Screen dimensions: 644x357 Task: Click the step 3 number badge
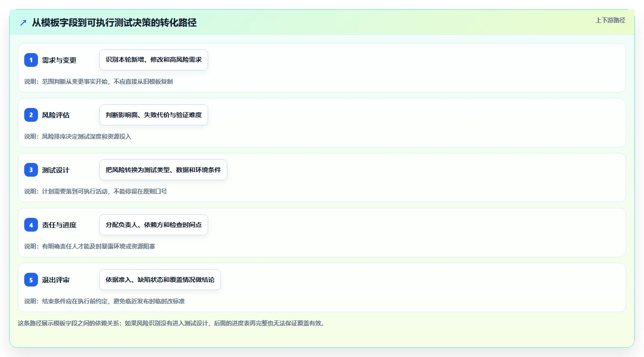coord(31,170)
